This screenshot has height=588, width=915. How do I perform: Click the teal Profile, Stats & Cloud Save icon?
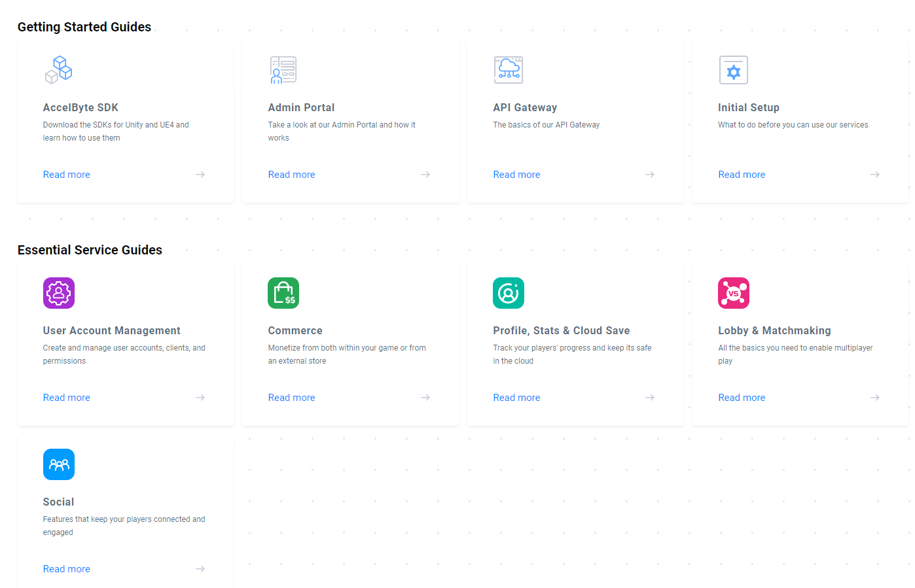509,293
